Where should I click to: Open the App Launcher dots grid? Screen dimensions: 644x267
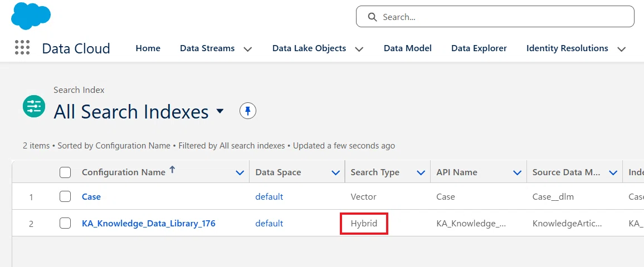22,48
